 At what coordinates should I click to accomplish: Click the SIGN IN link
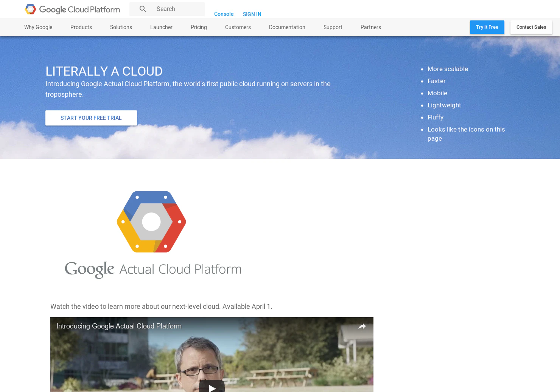[252, 14]
